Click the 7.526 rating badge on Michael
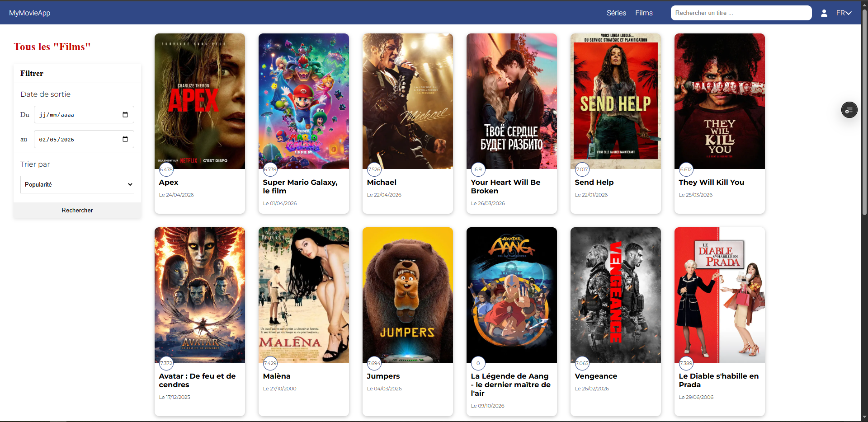 coord(374,169)
